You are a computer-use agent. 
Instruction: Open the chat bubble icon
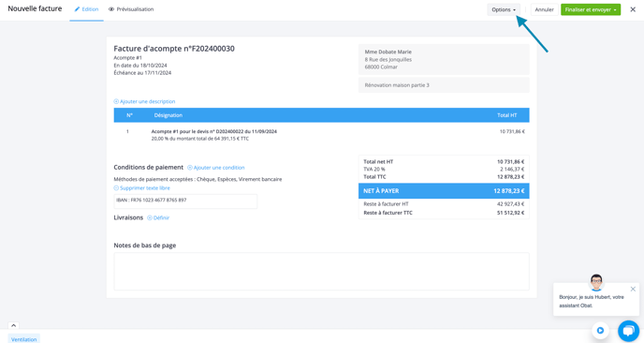click(x=628, y=331)
